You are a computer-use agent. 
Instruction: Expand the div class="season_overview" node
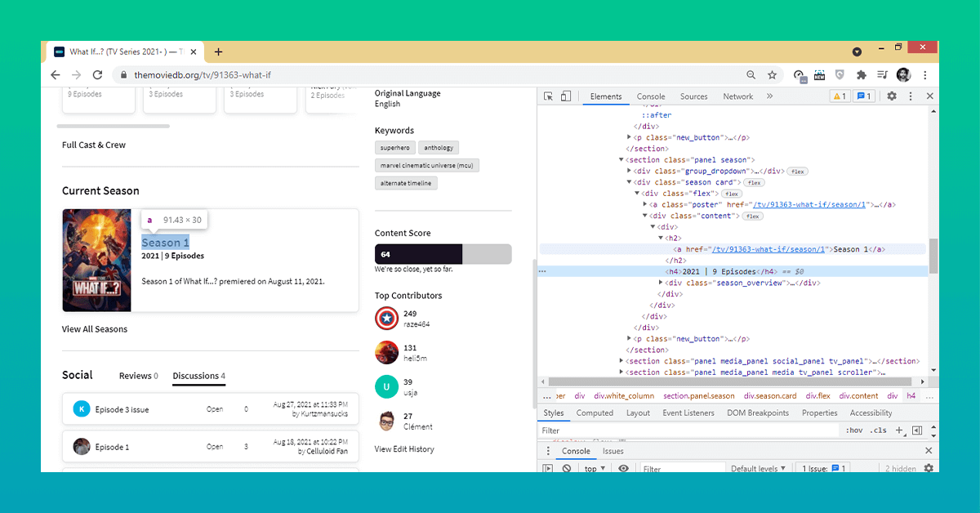pyautogui.click(x=661, y=283)
